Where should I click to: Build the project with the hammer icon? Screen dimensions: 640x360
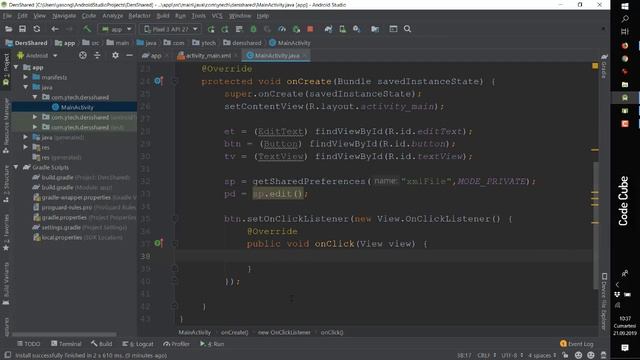click(x=87, y=29)
